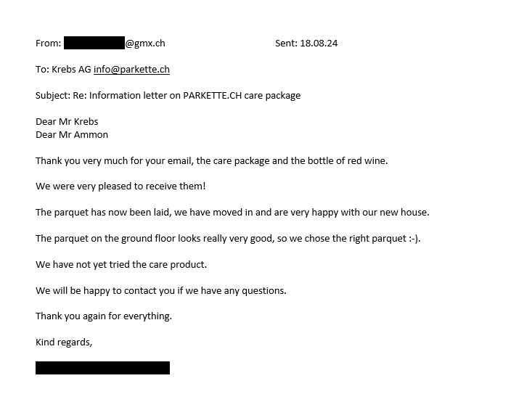Viewport: 532px width, 410px height.
Task: Click the line about the parquet being laid
Action: tap(232, 213)
